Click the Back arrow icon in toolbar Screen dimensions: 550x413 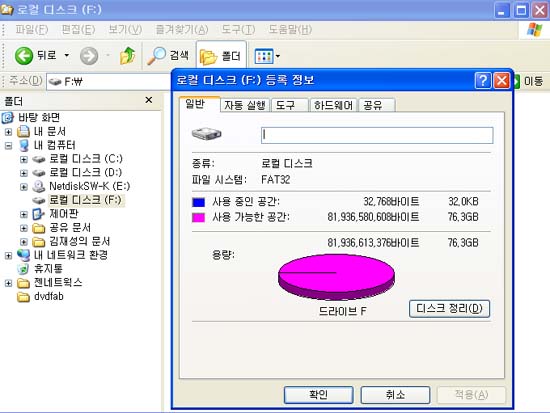24,55
